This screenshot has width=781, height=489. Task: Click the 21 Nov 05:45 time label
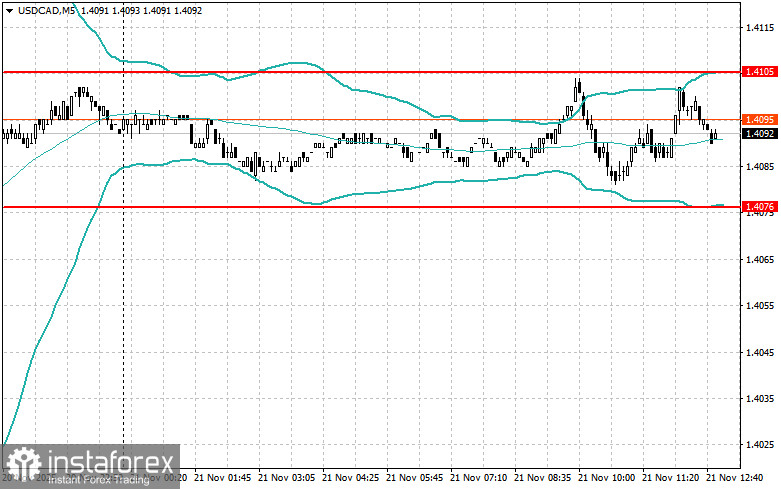(x=414, y=478)
